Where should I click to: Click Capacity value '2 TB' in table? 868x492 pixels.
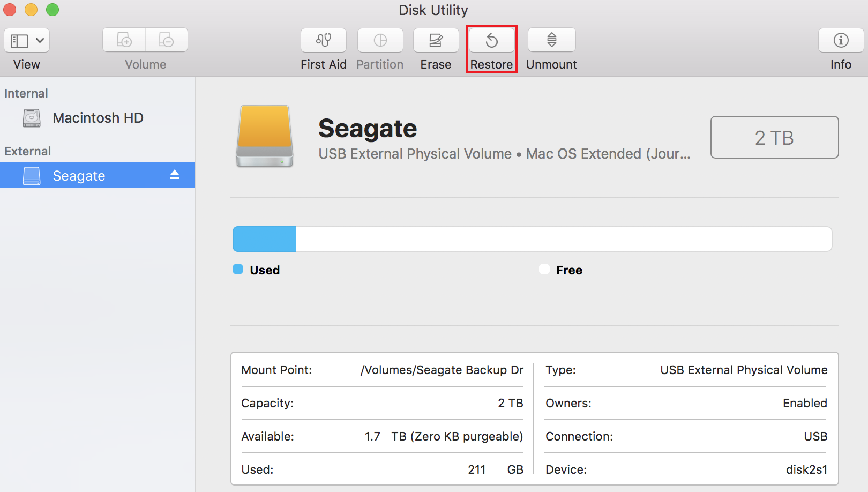tap(511, 403)
